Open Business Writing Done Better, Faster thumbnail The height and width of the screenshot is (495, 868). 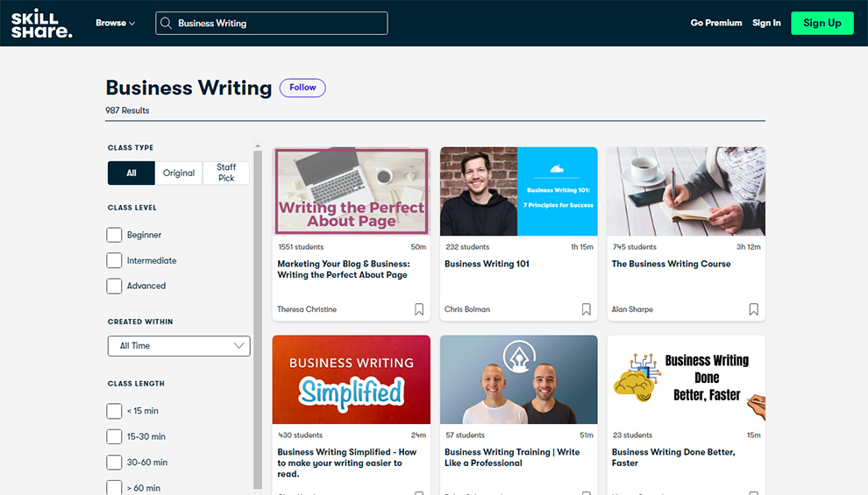coord(686,379)
